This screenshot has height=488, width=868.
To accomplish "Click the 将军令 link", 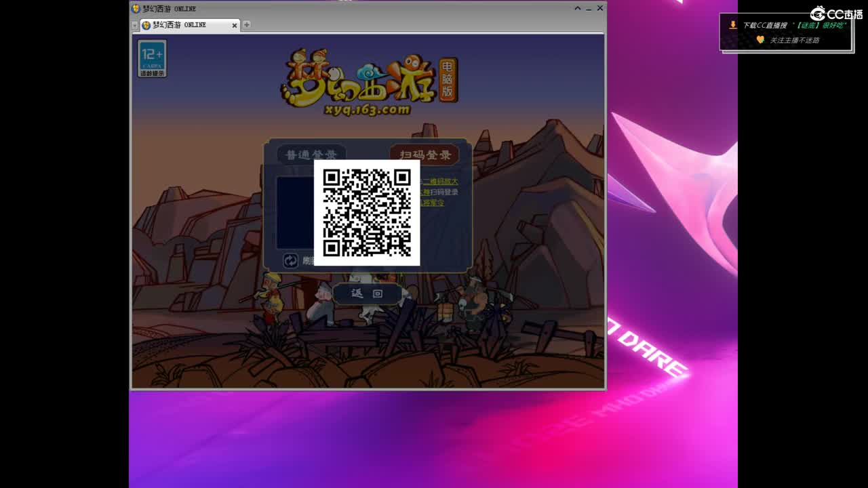I will 432,203.
